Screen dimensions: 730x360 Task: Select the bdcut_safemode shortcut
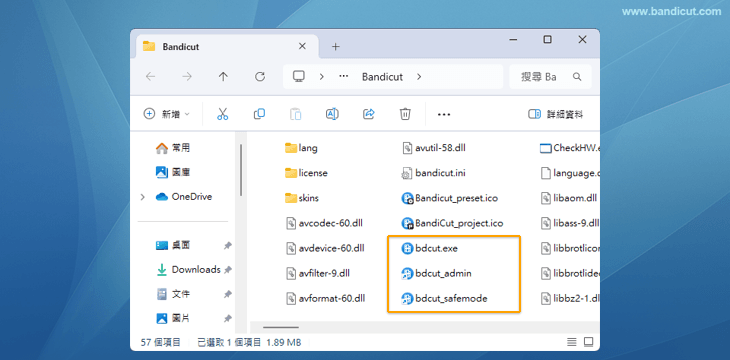[444, 299]
